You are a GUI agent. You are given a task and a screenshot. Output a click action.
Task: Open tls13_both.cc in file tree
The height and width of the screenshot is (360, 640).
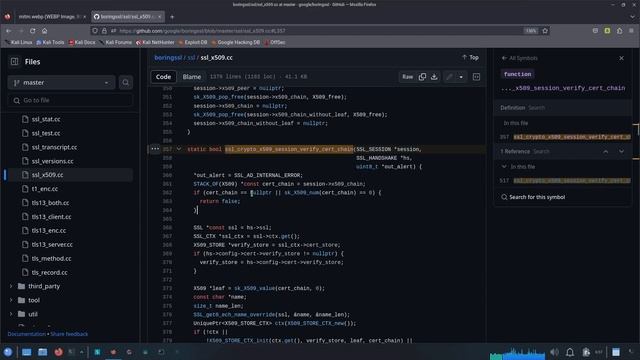click(50, 202)
